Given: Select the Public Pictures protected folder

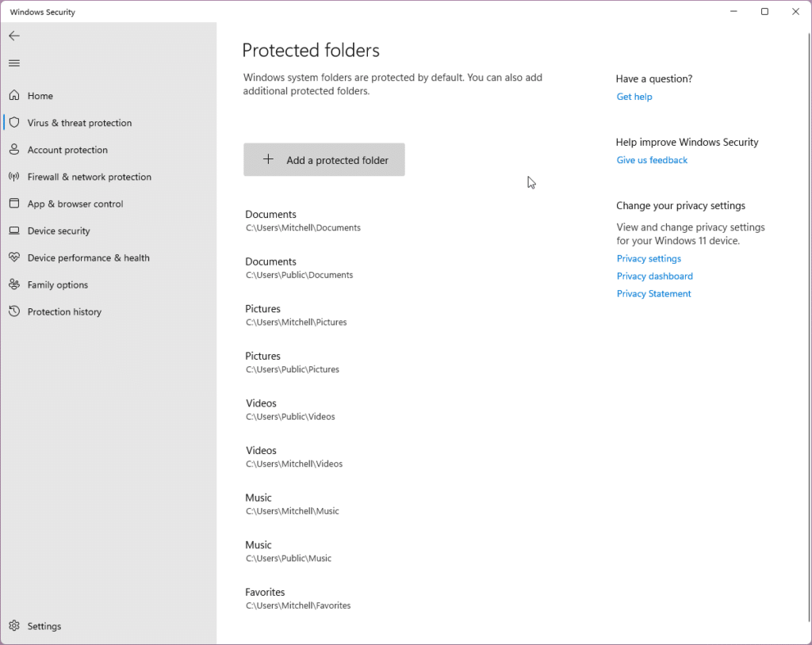Looking at the screenshot, I should [293, 361].
